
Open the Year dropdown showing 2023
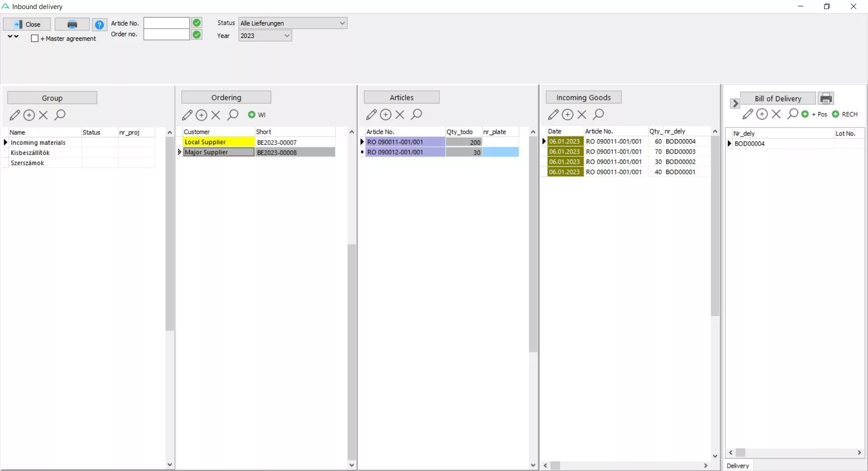pos(265,36)
